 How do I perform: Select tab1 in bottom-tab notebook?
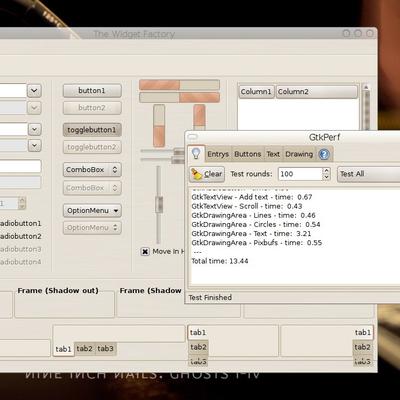coord(63,349)
